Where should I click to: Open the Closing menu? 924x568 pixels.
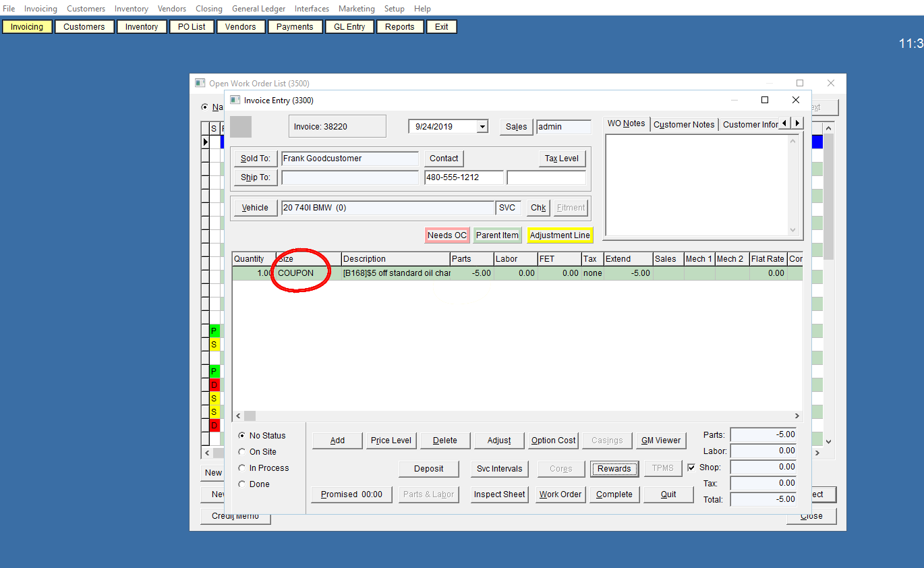(x=209, y=9)
